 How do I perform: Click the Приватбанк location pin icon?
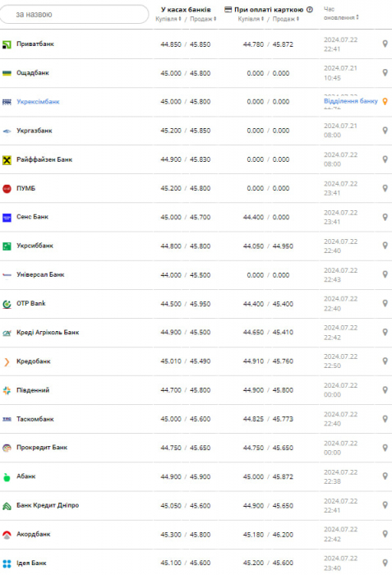tap(385, 44)
